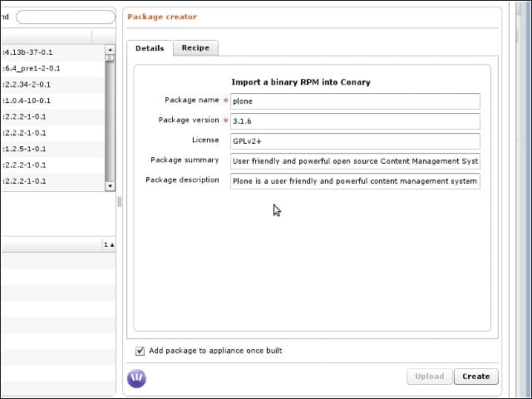532x399 pixels.
Task: Edit the Package summary field
Action: pos(355,161)
